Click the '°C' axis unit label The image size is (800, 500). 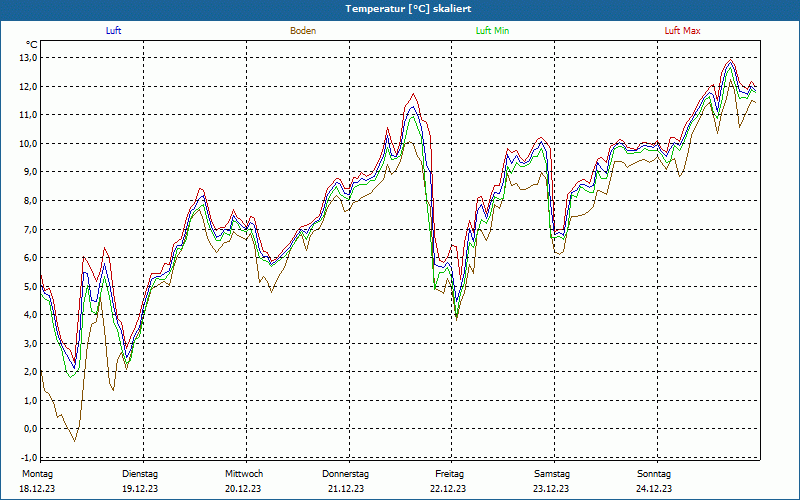(x=32, y=45)
